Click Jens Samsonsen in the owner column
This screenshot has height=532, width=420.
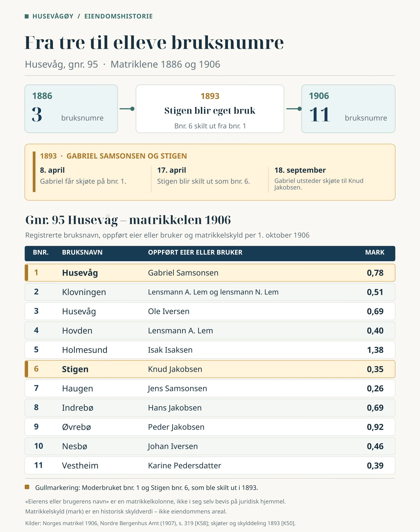pyautogui.click(x=178, y=388)
